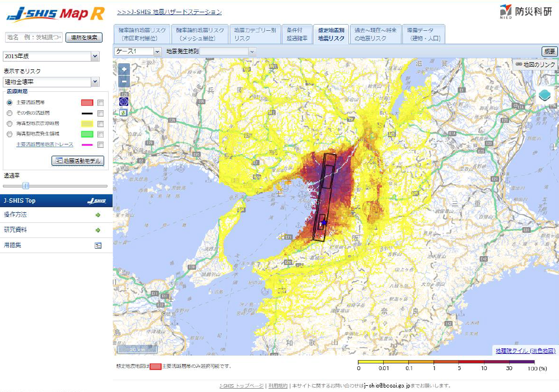The height and width of the screenshot is (392, 559).
Task: Open the layer switcher icon on map
Action: click(x=546, y=96)
